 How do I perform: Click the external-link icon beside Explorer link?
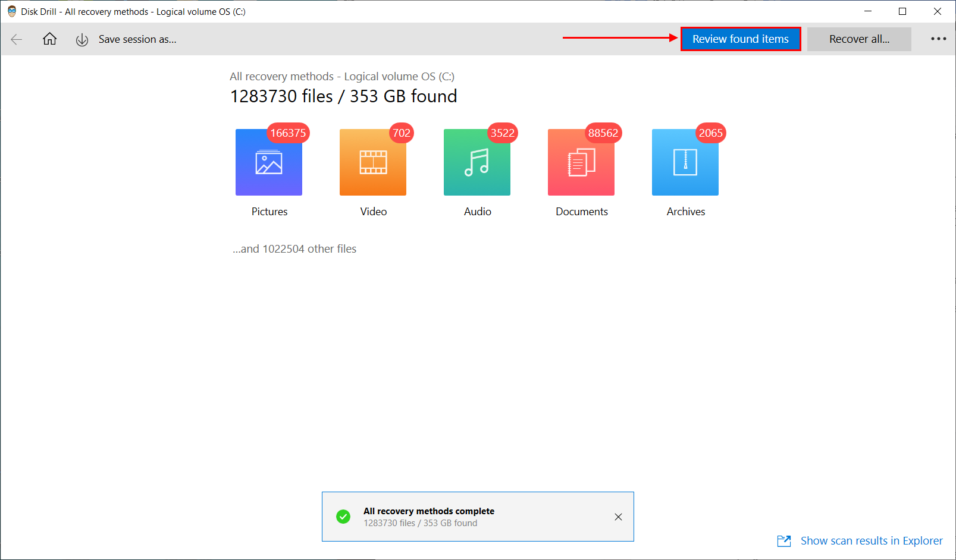(x=784, y=541)
